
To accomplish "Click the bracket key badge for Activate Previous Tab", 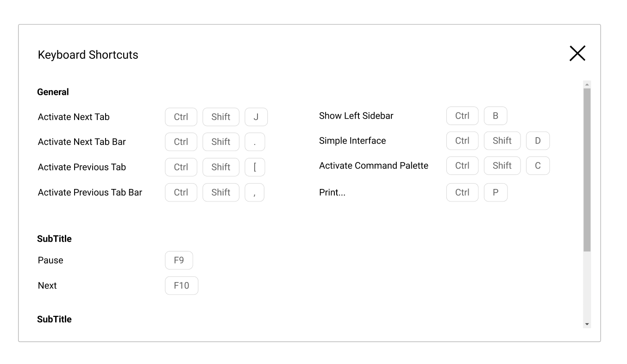I will point(255,167).
